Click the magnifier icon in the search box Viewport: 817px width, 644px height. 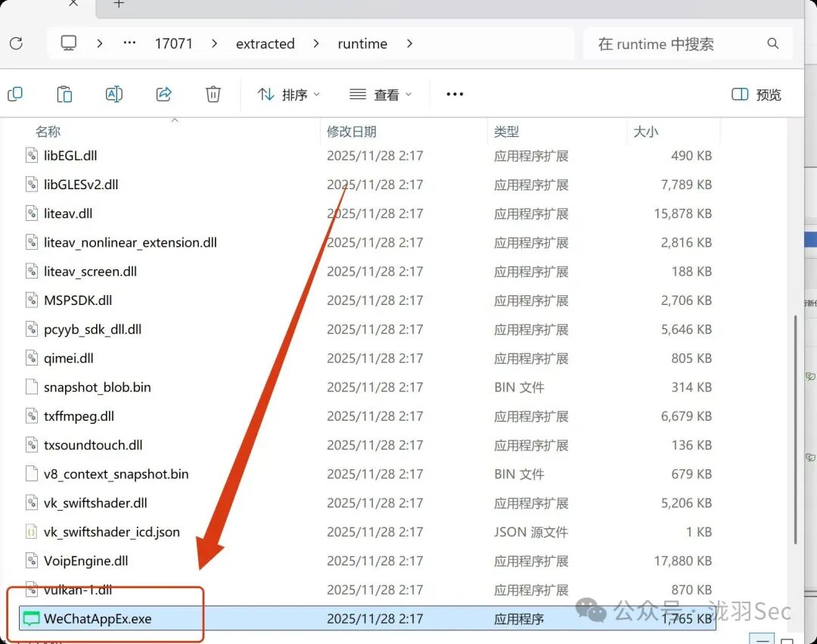[x=772, y=44]
